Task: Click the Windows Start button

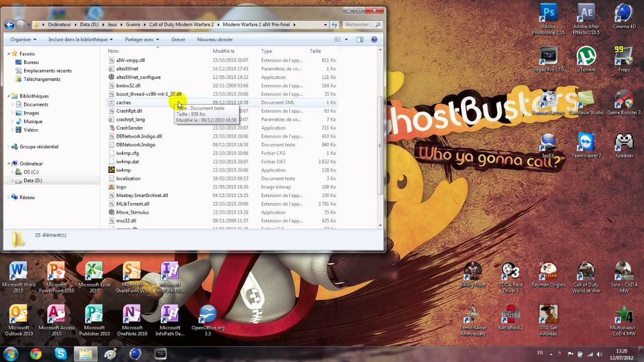Action: point(11,354)
